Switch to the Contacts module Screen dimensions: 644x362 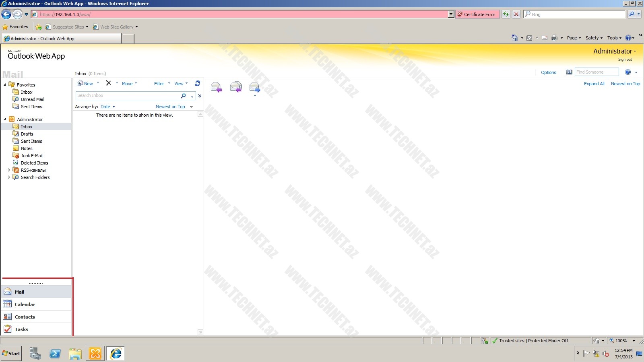(25, 317)
